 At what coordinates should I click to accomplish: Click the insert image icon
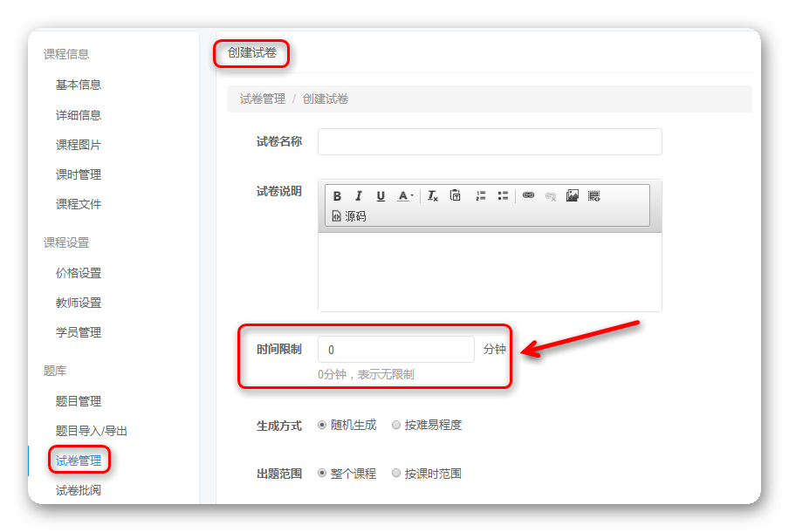[x=573, y=196]
